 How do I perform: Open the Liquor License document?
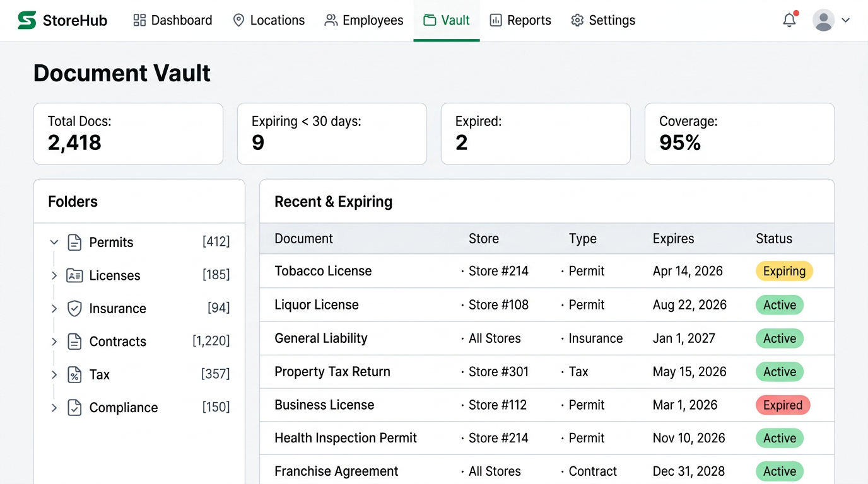pos(317,305)
